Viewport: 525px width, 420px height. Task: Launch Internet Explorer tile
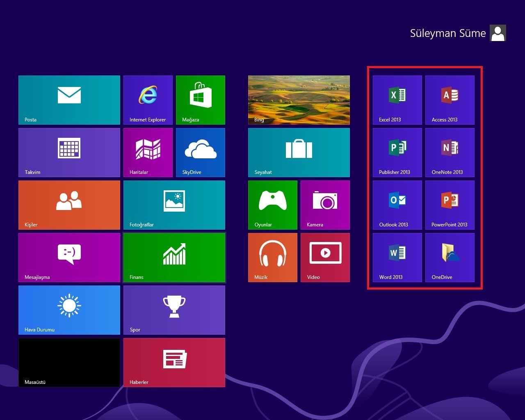[x=148, y=100]
